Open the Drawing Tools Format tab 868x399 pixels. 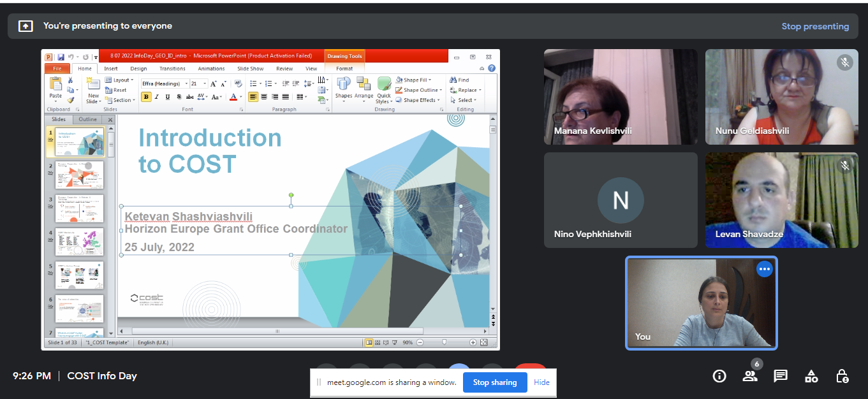coord(344,69)
